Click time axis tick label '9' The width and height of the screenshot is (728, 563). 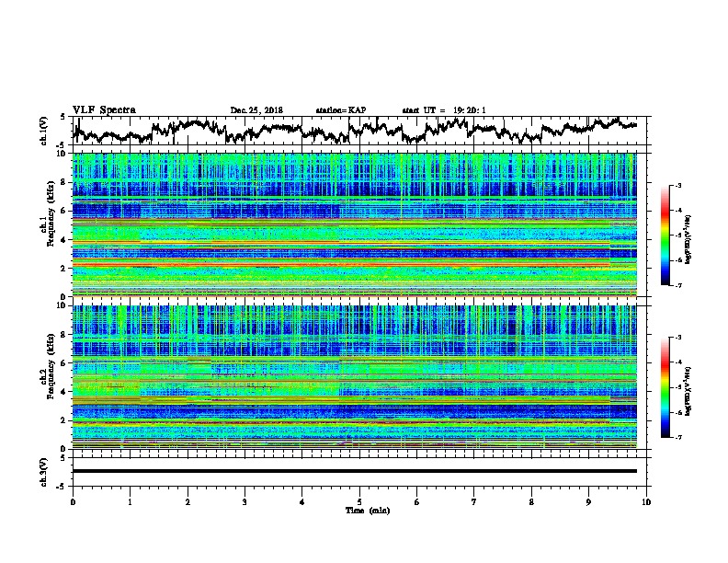coord(588,502)
